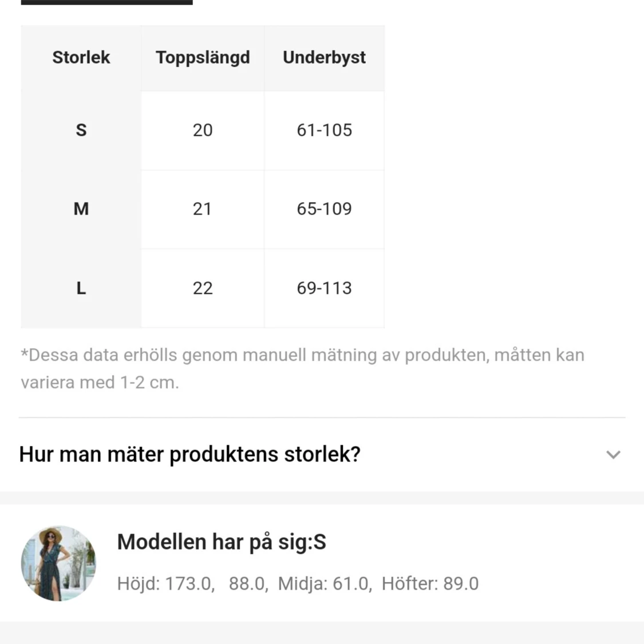Click the Underbyst column header
The image size is (644, 644).
pyautogui.click(x=324, y=57)
